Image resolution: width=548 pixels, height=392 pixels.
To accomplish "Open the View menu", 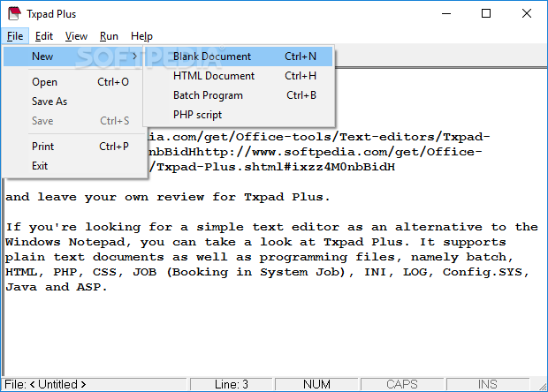I will click(76, 36).
